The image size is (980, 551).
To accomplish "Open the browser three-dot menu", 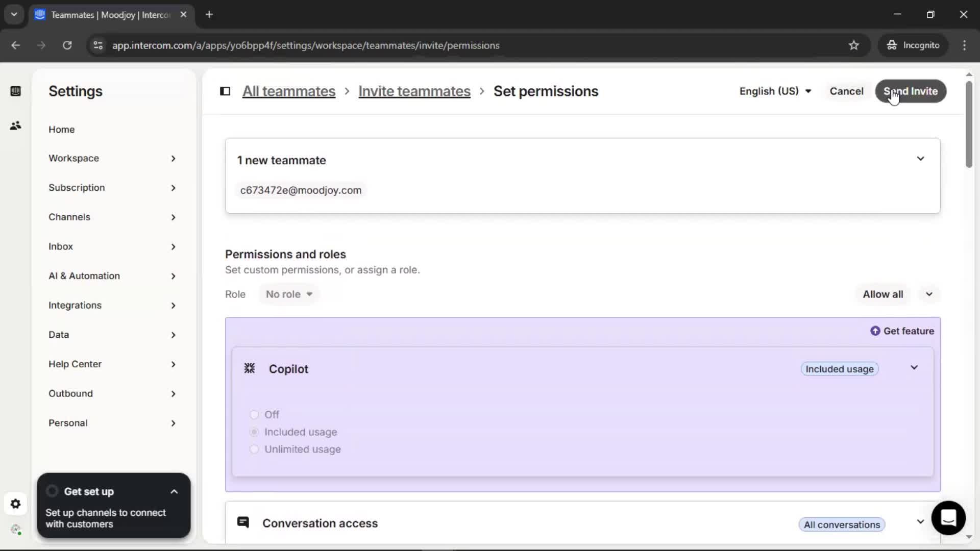I will [964, 45].
